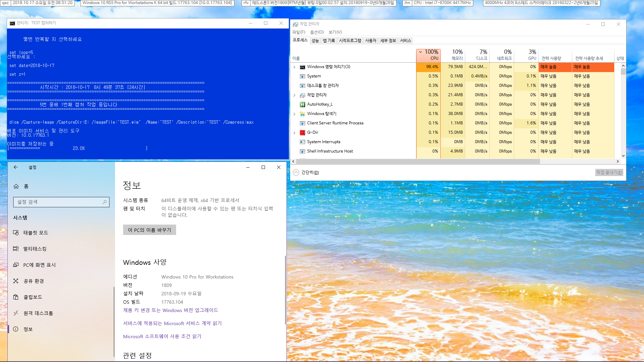Click the Client Server Runtime Process icon
Screen dimensions: 644x362
click(x=303, y=123)
